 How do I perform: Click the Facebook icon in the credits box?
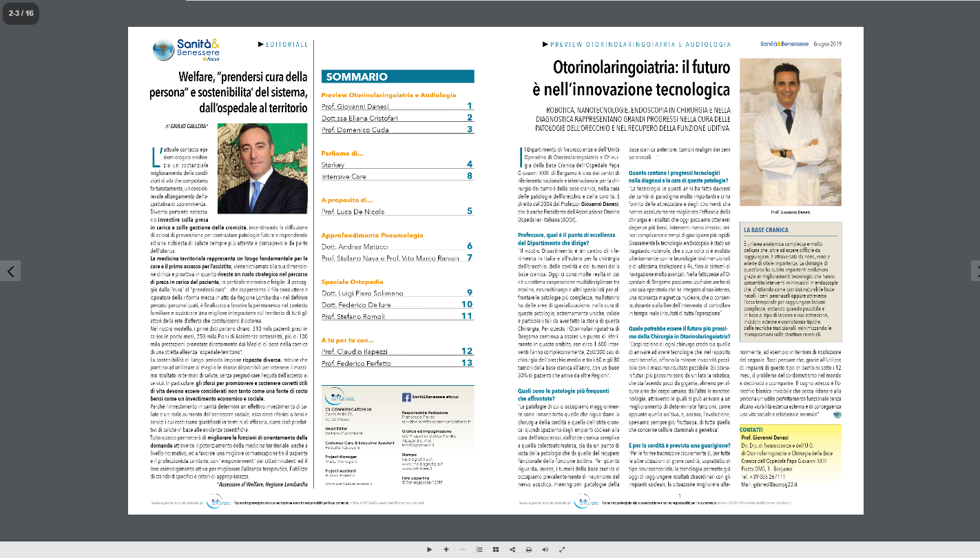tap(406, 397)
